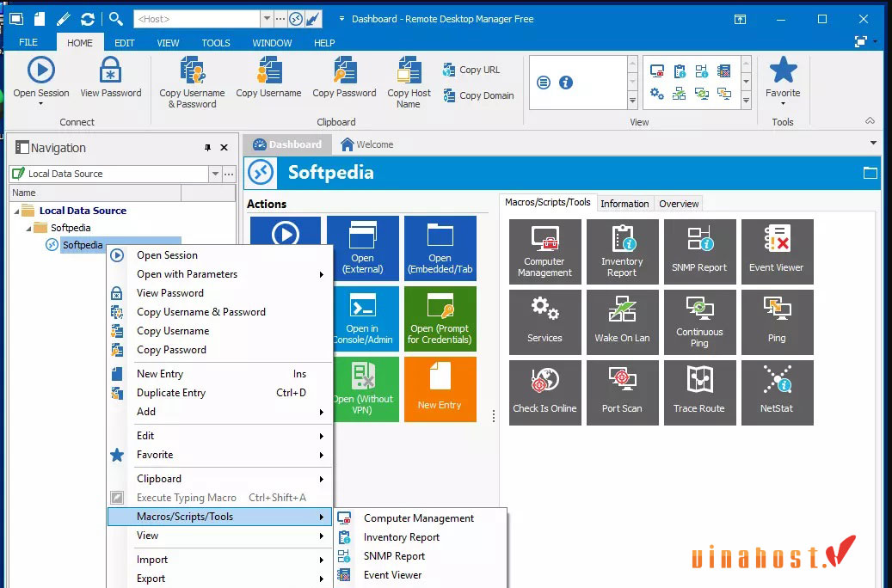Open the Host box dropdown arrow

267,19
